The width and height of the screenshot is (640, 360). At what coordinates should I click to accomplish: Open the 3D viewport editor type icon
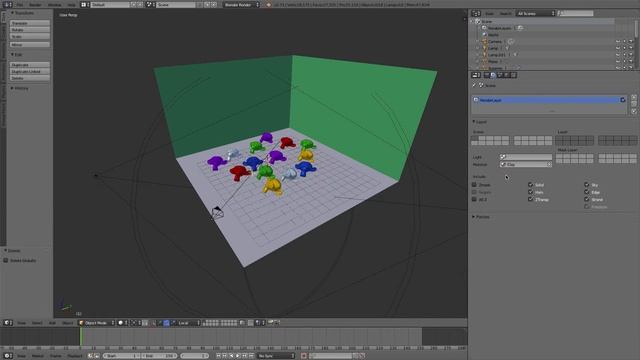pyautogui.click(x=7, y=323)
